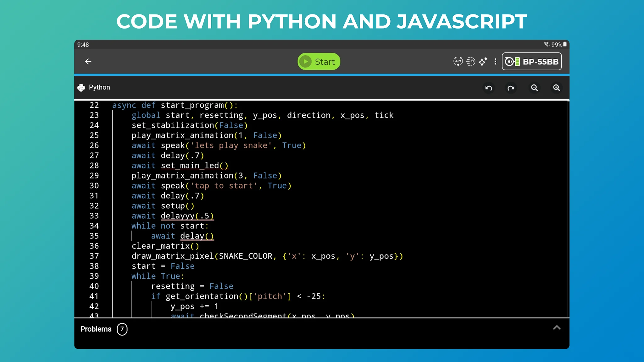
Task: Tap the 9:48 status bar clock
Action: 83,45
